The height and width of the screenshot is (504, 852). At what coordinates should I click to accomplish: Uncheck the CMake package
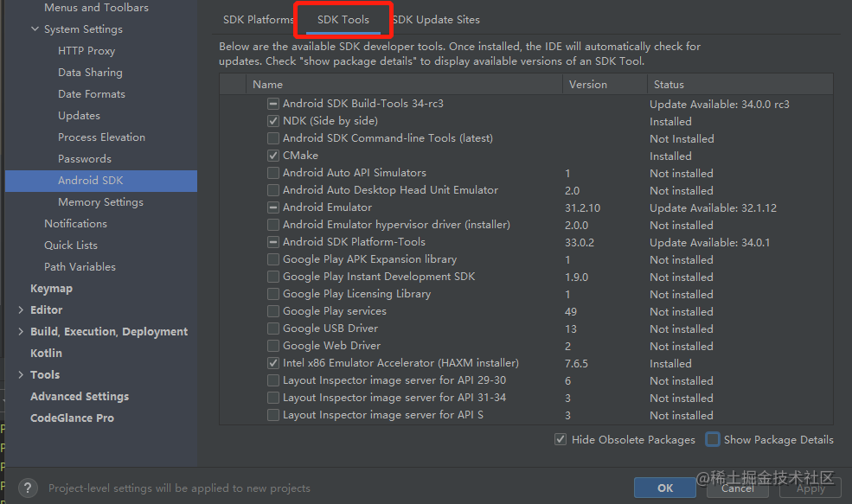point(273,156)
